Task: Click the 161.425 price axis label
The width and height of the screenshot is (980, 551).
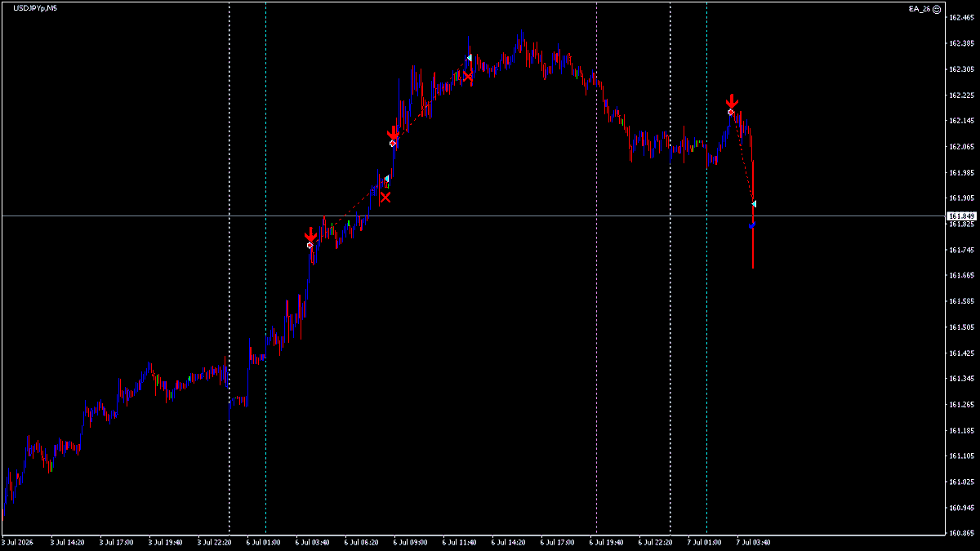Action: (960, 353)
